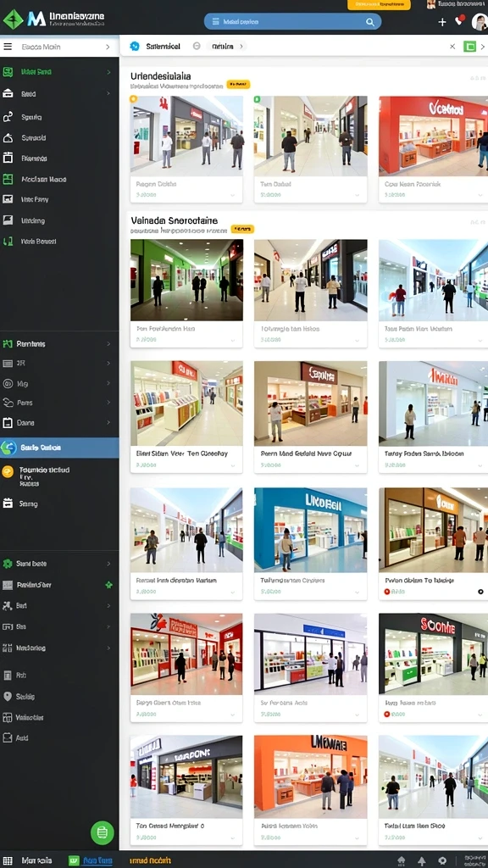Viewport: 488px width, 868px height.
Task: Click green gear icon beside 'Sami bate'
Action: coord(7,564)
